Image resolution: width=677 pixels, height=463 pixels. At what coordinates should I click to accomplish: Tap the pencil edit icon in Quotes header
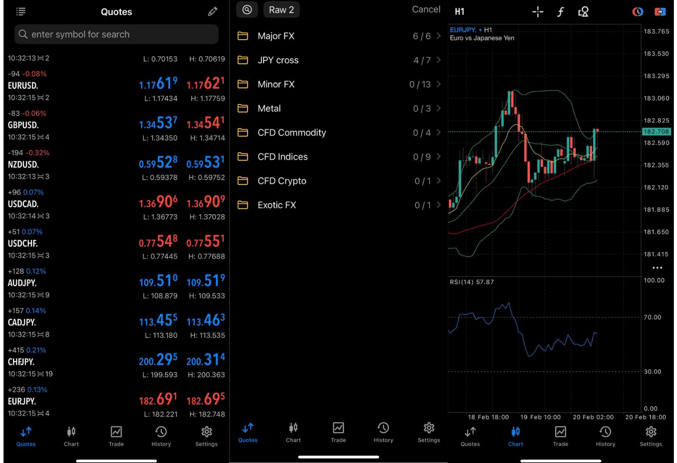[212, 12]
